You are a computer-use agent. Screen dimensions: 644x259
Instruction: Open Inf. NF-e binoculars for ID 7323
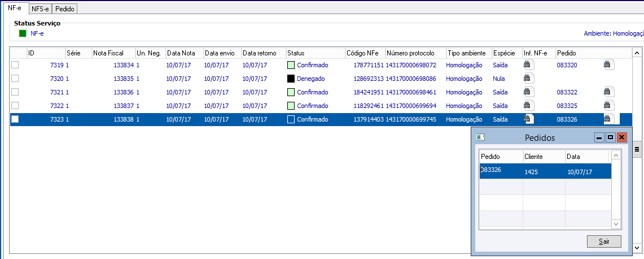coord(528,119)
